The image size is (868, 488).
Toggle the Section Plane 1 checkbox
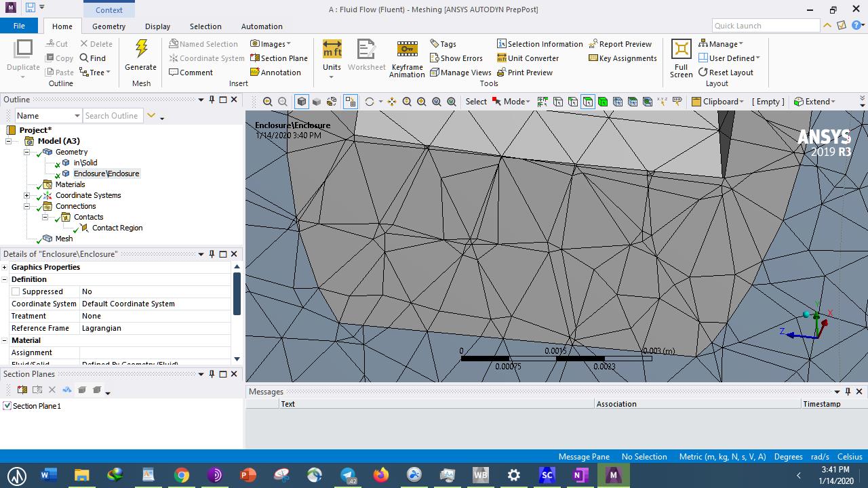click(x=7, y=406)
